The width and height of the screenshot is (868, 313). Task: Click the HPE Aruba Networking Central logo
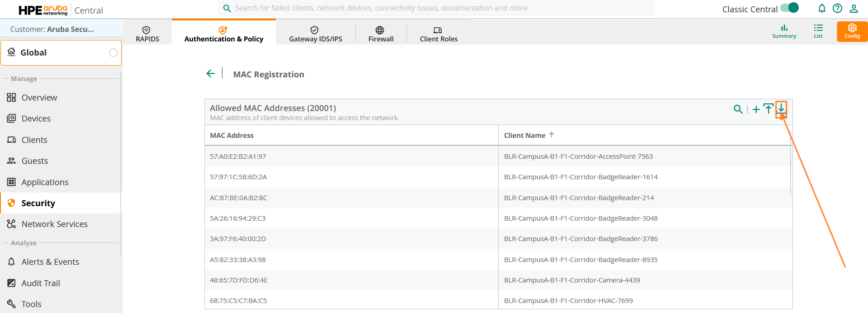(61, 10)
